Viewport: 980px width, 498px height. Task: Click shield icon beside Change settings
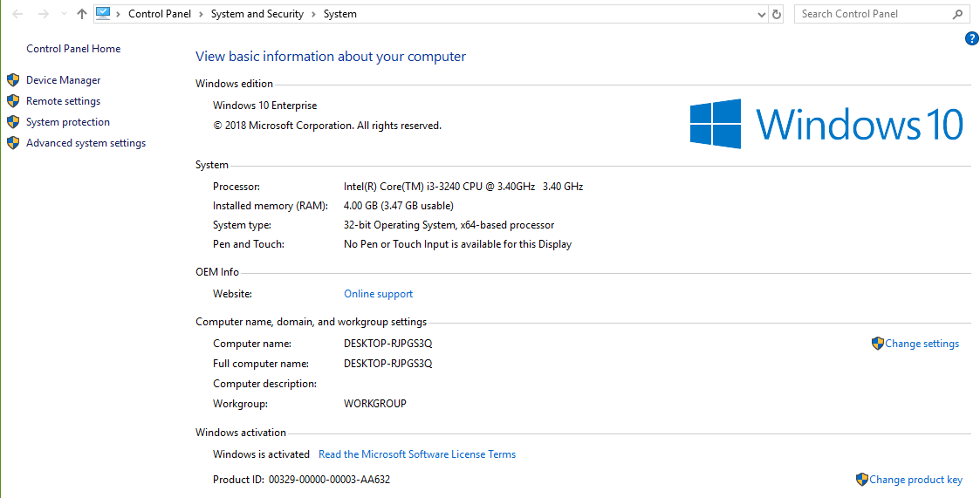pyautogui.click(x=878, y=343)
